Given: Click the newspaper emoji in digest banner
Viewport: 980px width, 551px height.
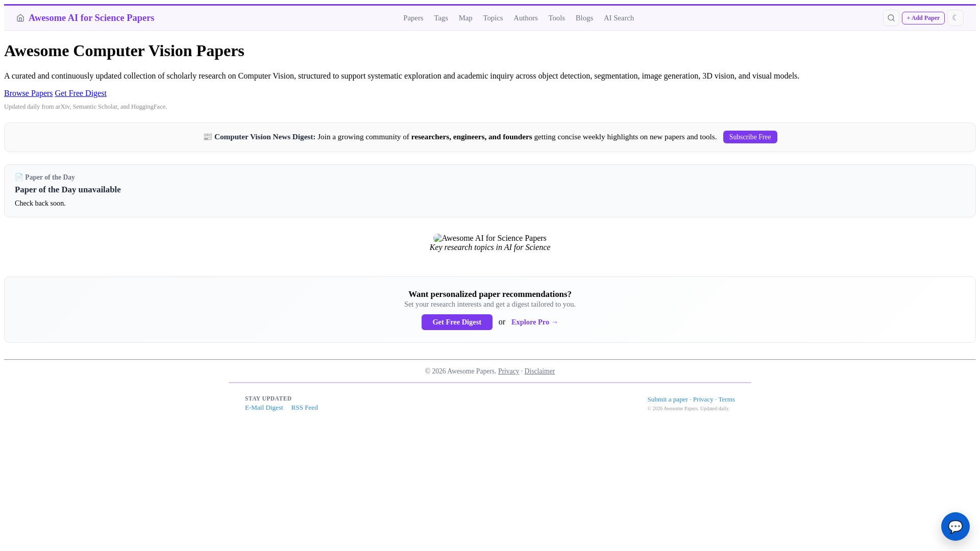Looking at the screenshot, I should (x=207, y=137).
